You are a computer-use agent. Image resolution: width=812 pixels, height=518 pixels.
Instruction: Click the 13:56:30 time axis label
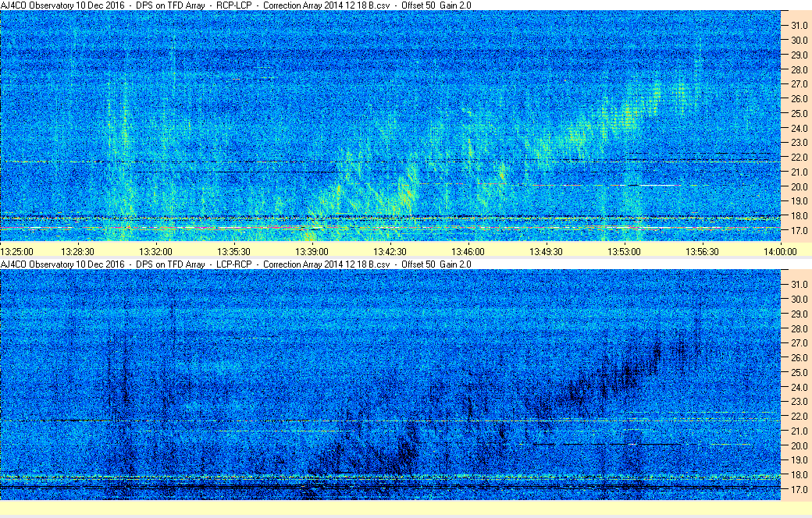[x=702, y=251]
